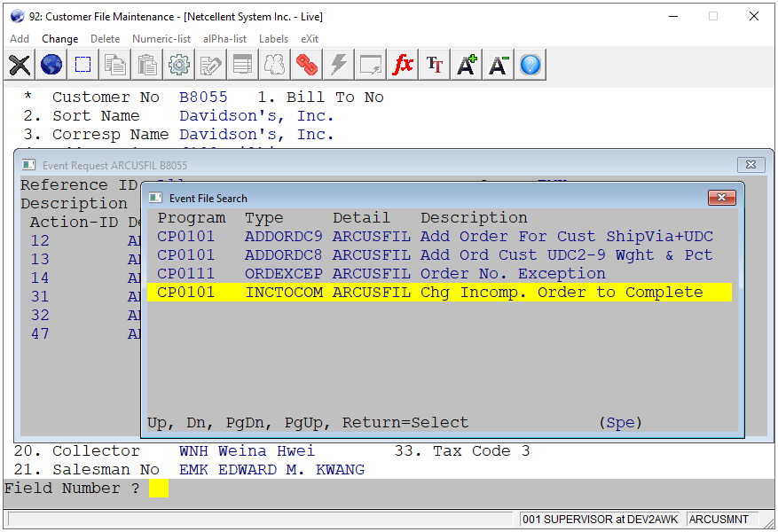The image size is (778, 532).
Task: Open the blue globe toolbar icon
Action: (51, 65)
